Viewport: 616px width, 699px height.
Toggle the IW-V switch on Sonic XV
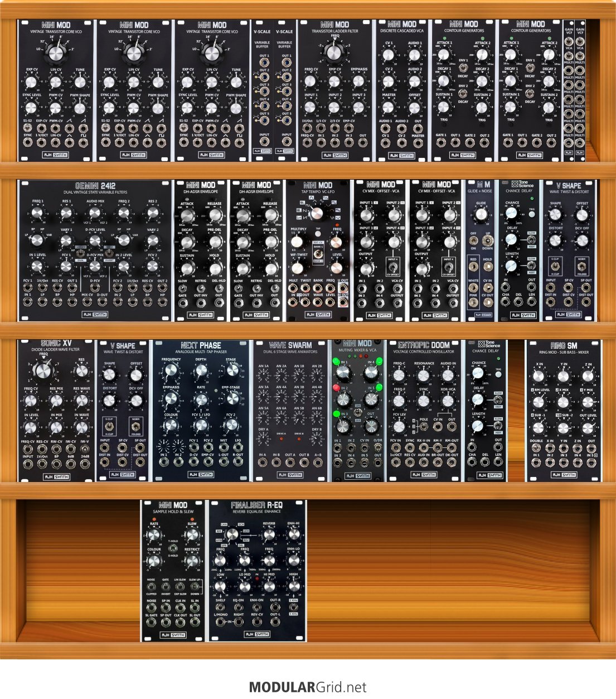tap(85, 449)
